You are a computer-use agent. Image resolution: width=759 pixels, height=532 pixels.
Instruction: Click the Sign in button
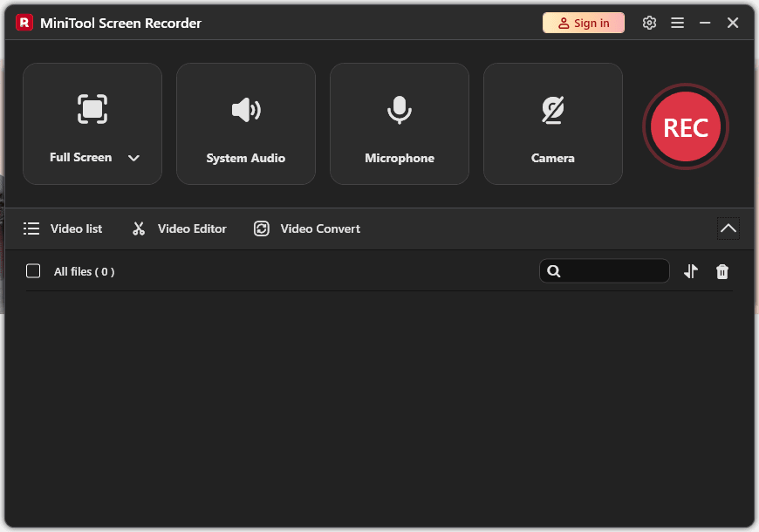point(584,23)
